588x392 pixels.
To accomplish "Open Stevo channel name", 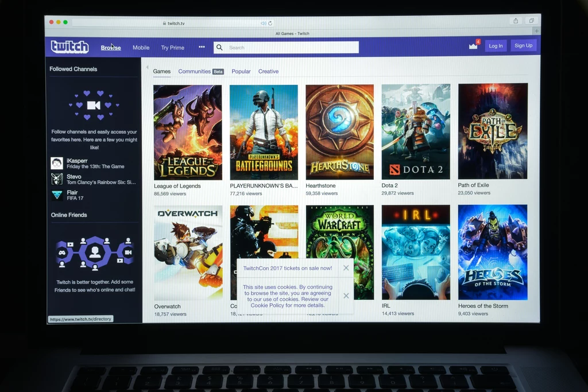I will point(74,177).
